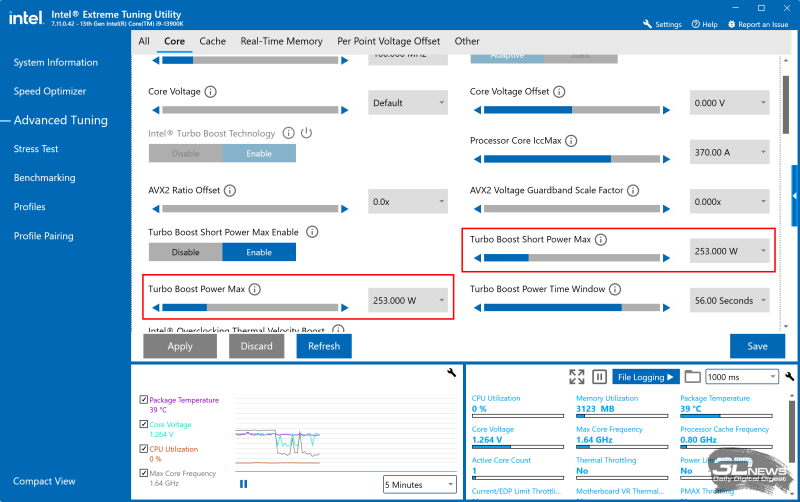Expand the 5 Minutes time range dropdown

click(x=419, y=484)
